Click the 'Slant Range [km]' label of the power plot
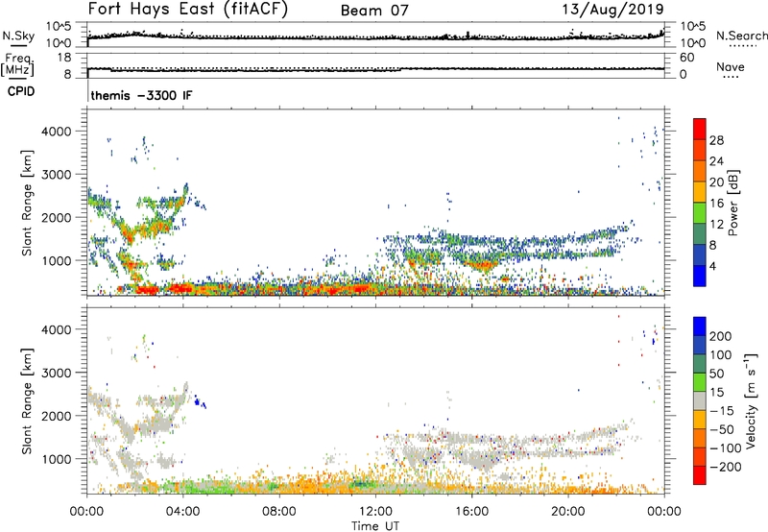The height and width of the screenshot is (532, 768). [27, 204]
